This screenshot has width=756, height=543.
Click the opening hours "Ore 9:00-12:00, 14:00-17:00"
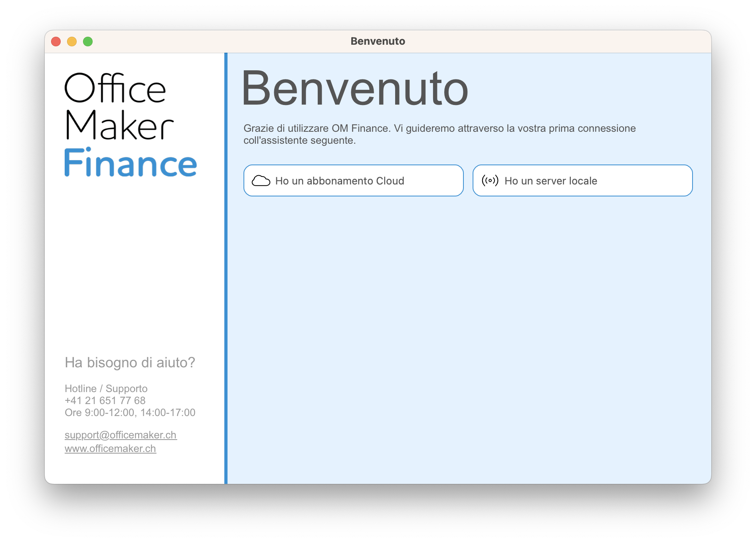(x=130, y=412)
